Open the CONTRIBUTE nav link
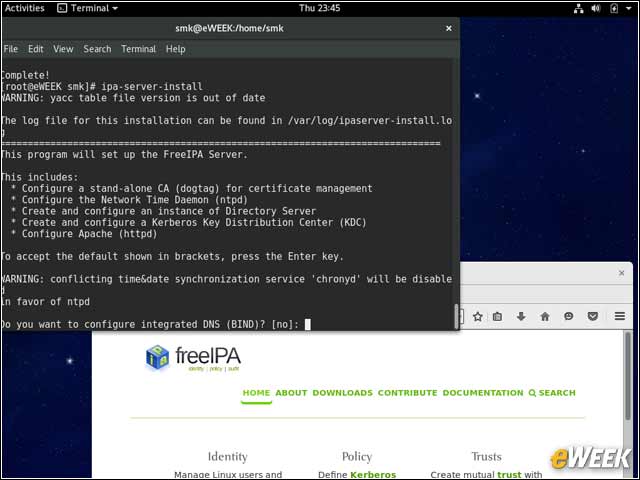The image size is (640, 480). 407,393
